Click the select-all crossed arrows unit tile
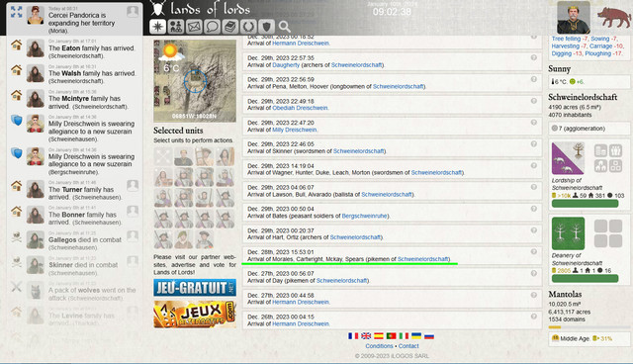The image size is (633, 364). pos(162,156)
